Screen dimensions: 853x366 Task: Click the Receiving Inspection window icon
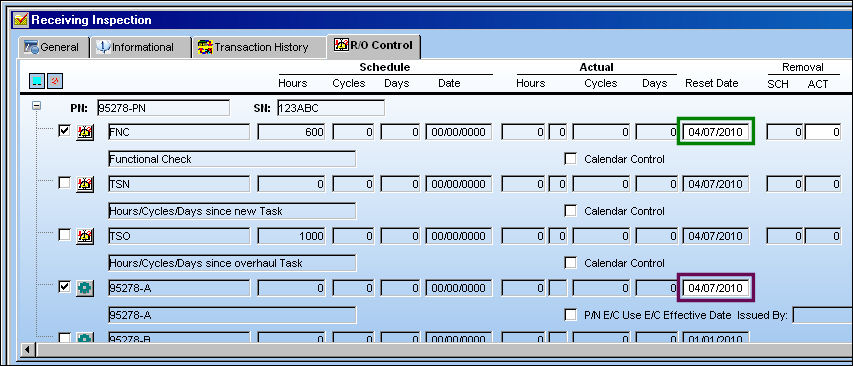click(21, 21)
